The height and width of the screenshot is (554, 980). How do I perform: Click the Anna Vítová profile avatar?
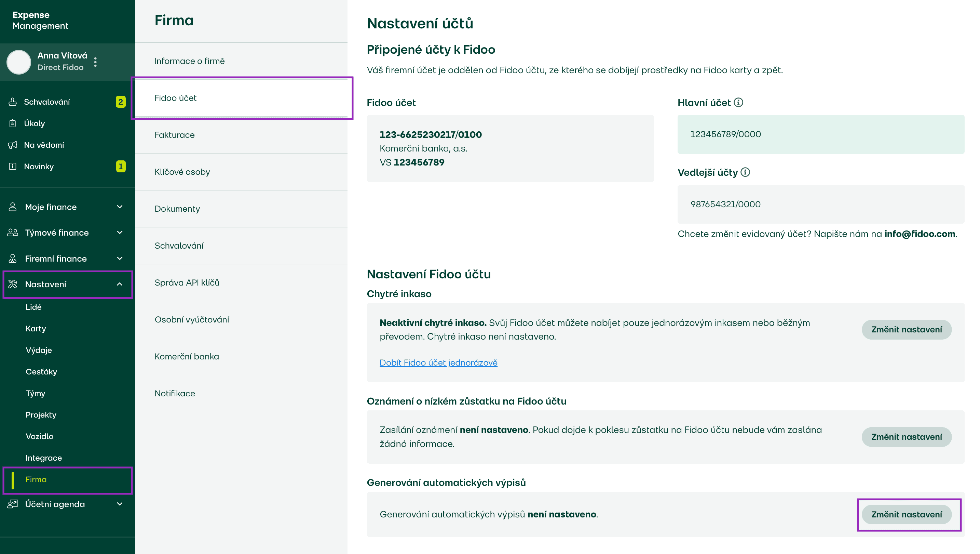(x=19, y=62)
